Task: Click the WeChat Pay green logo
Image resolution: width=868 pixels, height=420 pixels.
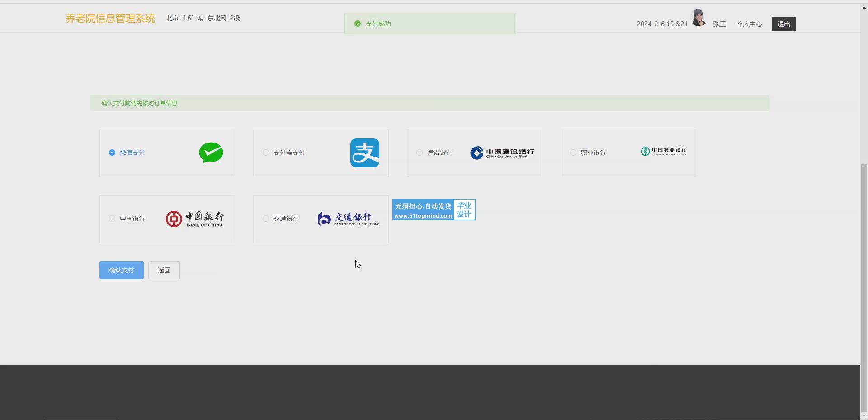Action: click(x=211, y=153)
